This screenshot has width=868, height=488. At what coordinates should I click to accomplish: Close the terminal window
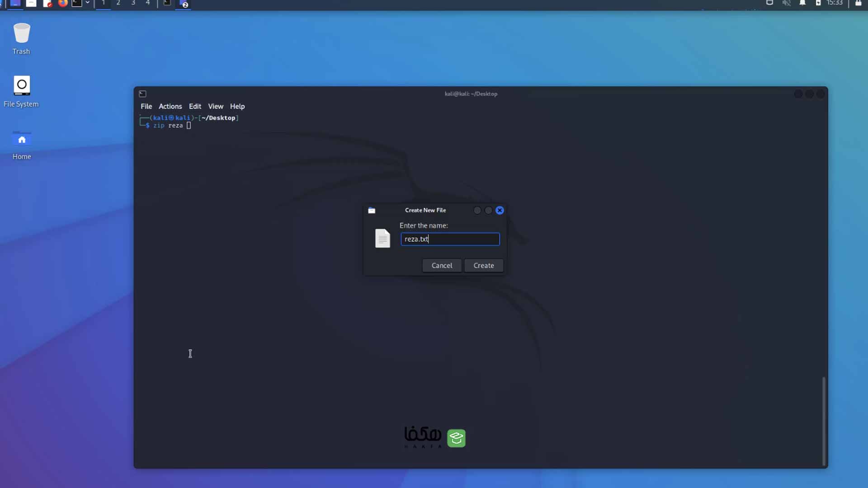point(821,94)
